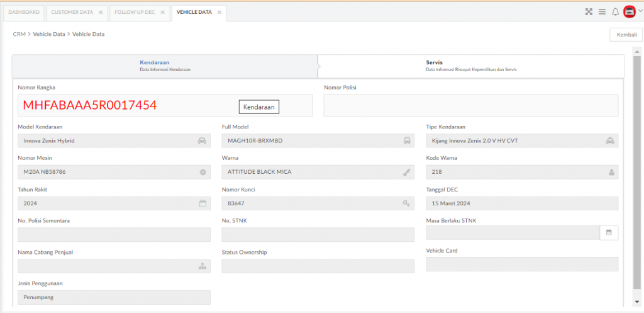Click the key icon in Nomor Kunci
This screenshot has width=644, height=313.
(406, 203)
